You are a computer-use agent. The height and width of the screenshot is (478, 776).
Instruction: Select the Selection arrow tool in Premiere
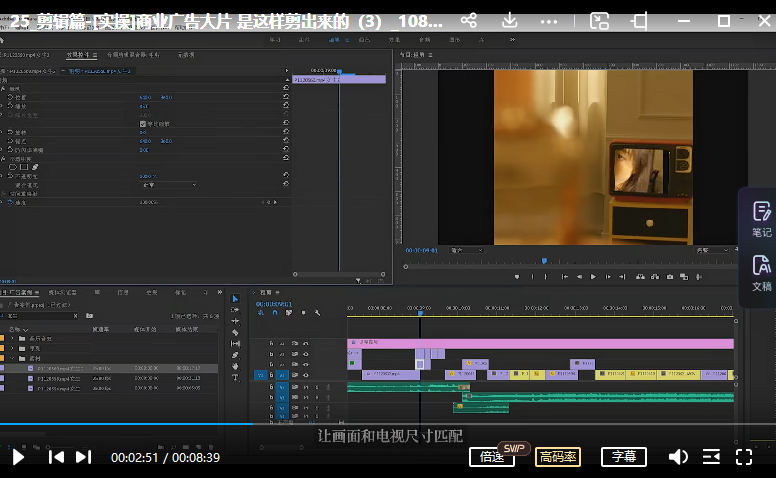click(235, 299)
